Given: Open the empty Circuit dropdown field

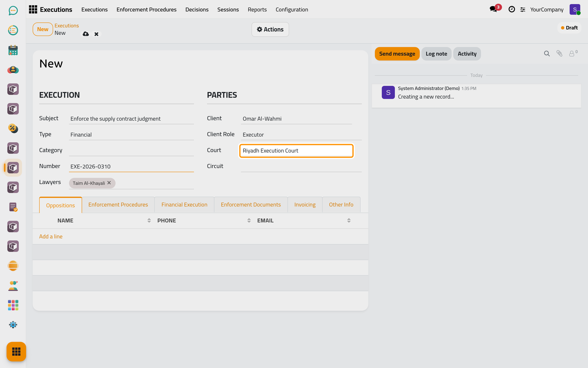Looking at the screenshot, I should pyautogui.click(x=301, y=167).
